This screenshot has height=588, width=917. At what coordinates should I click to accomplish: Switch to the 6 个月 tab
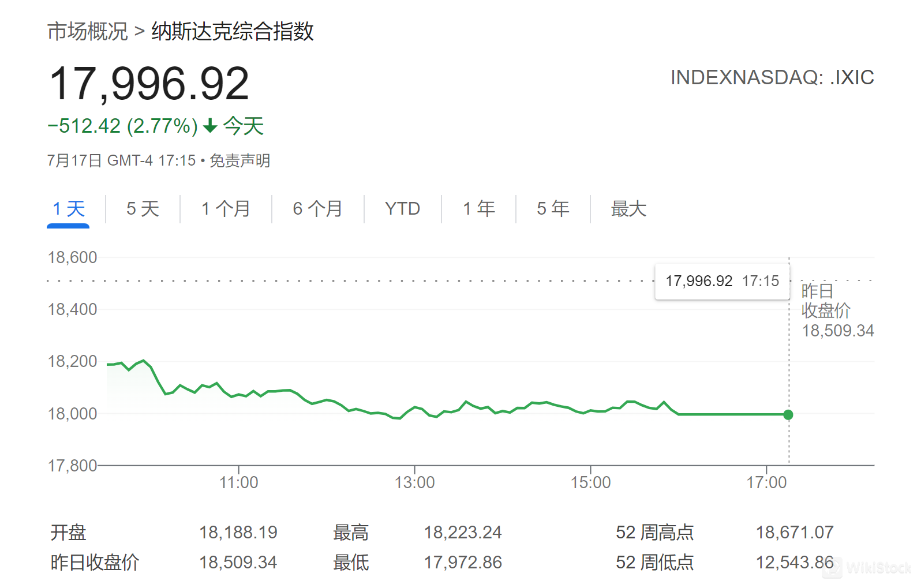[317, 209]
